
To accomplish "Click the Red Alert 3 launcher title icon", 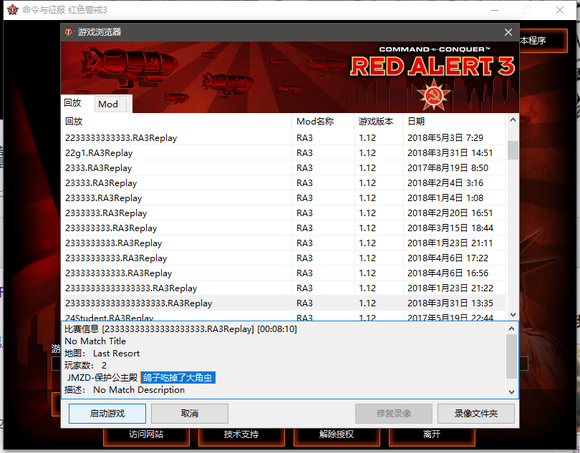I will click(x=13, y=10).
